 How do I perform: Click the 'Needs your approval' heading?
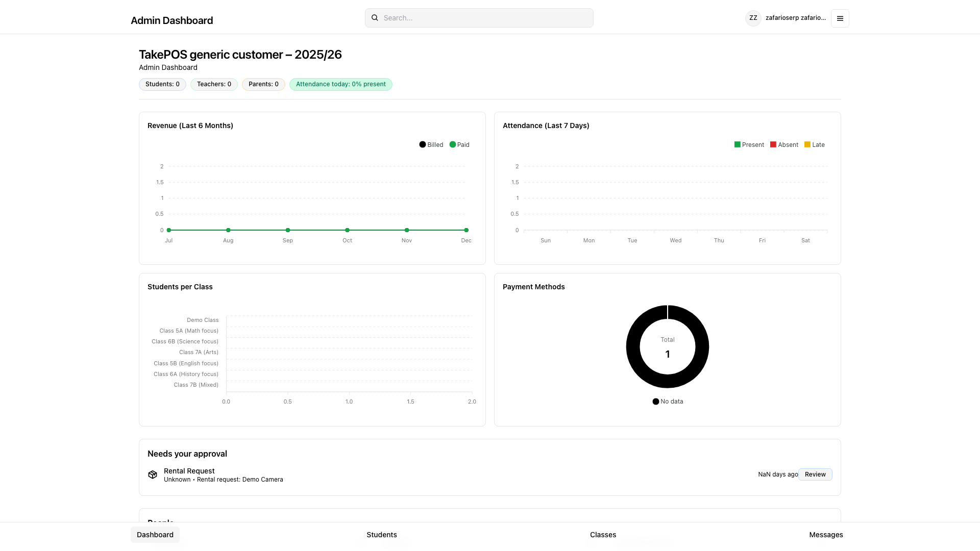coord(187,454)
